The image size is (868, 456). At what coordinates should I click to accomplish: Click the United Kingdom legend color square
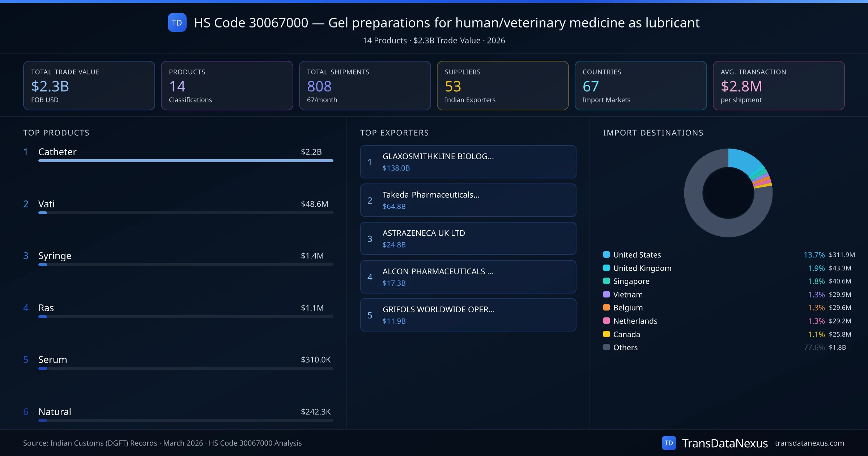607,268
